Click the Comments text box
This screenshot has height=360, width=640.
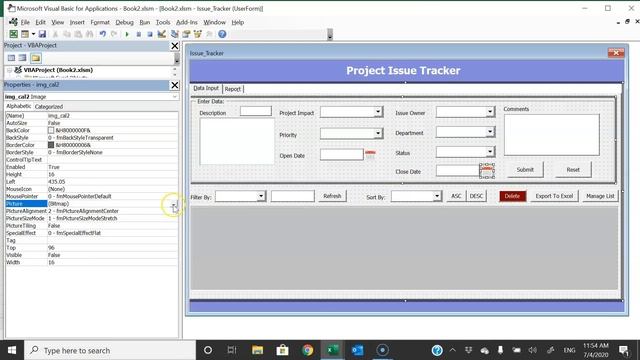[x=551, y=135]
